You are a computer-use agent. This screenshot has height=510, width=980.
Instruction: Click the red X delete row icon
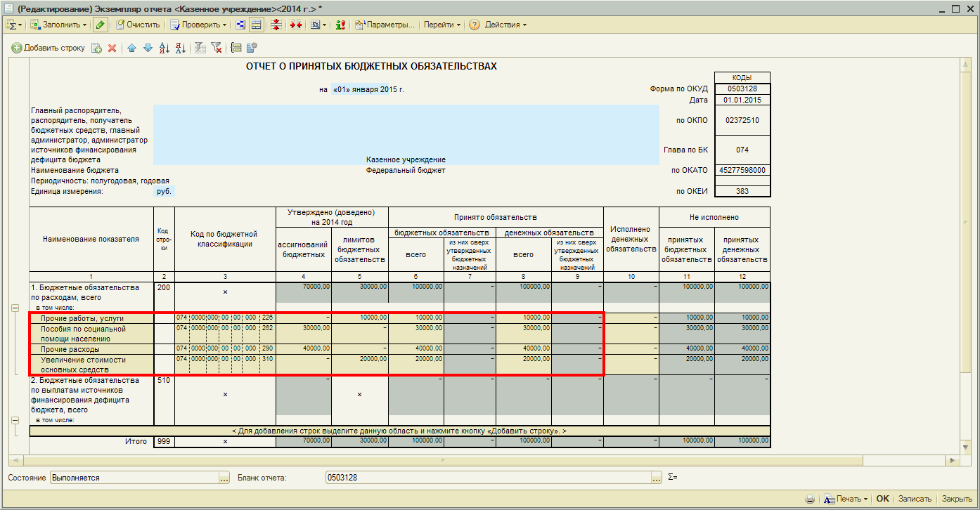point(111,48)
